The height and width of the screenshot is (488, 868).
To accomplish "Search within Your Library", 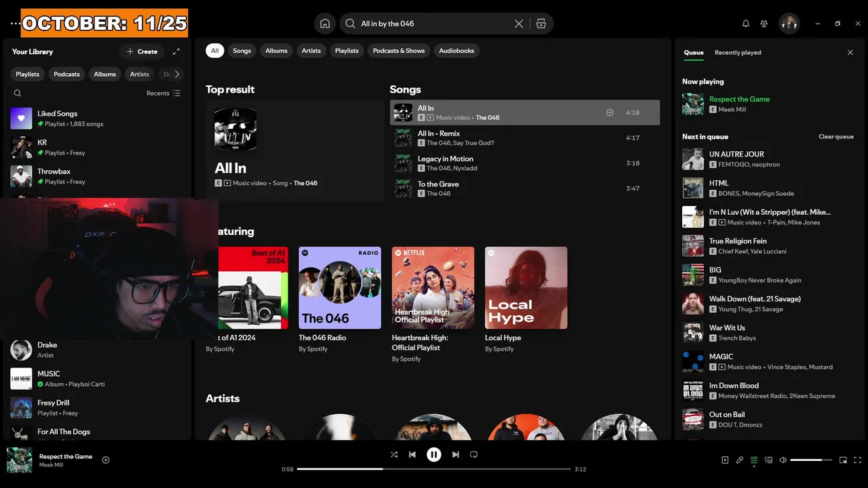I will 18,94.
